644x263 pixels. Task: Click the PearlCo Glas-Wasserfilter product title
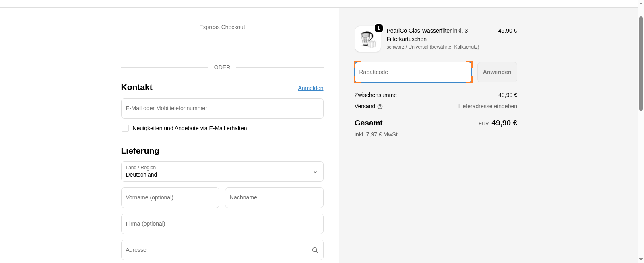click(427, 35)
